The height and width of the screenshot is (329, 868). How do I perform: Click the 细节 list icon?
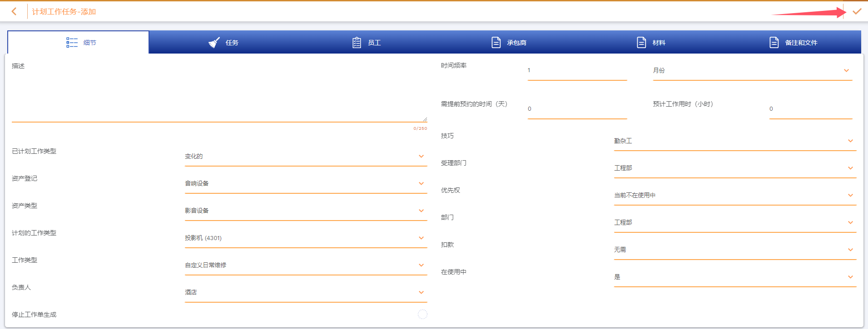(x=72, y=43)
